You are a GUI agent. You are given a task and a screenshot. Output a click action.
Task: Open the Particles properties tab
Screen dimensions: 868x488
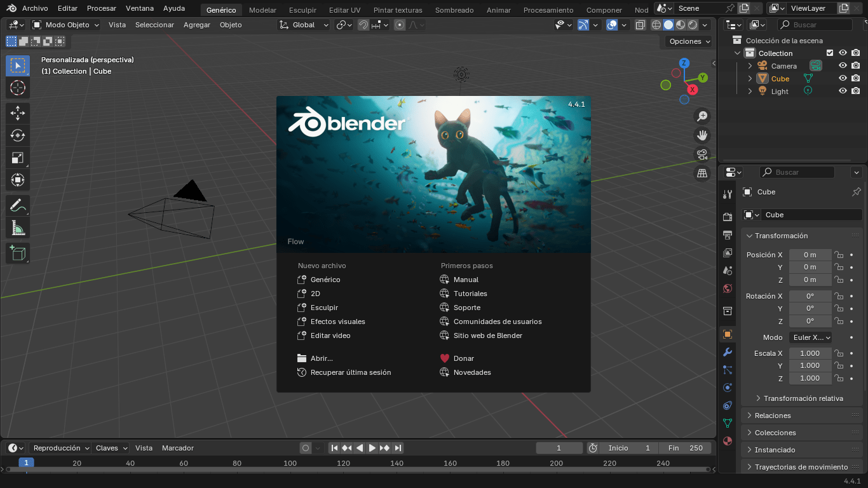(728, 370)
